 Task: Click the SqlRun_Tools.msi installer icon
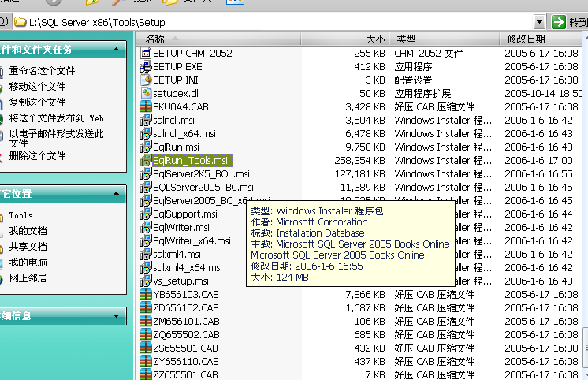point(146,161)
